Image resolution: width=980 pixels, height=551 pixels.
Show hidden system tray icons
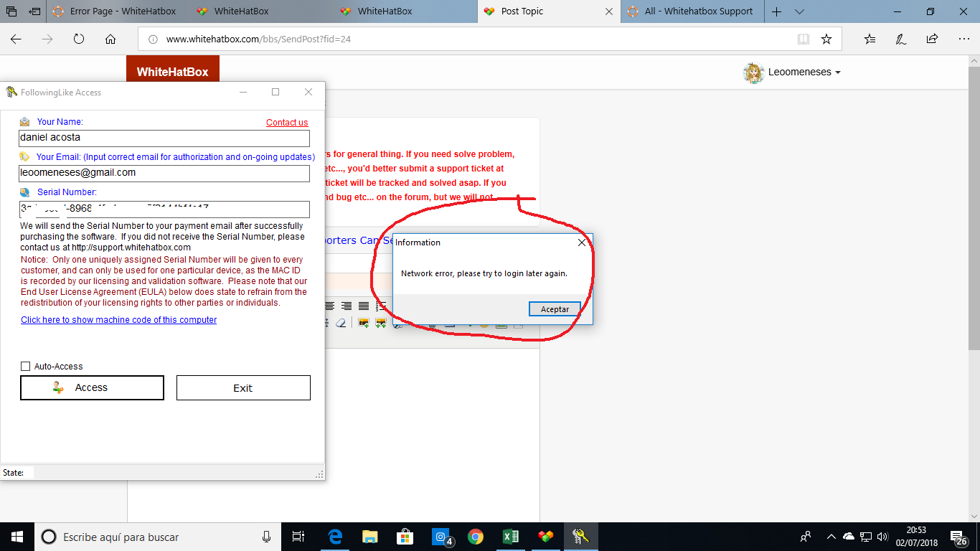click(831, 537)
